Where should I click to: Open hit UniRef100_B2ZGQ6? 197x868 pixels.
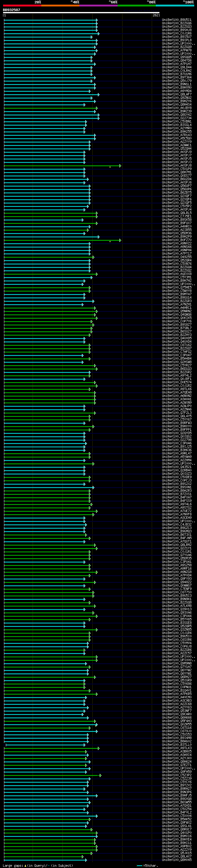(x=177, y=23)
